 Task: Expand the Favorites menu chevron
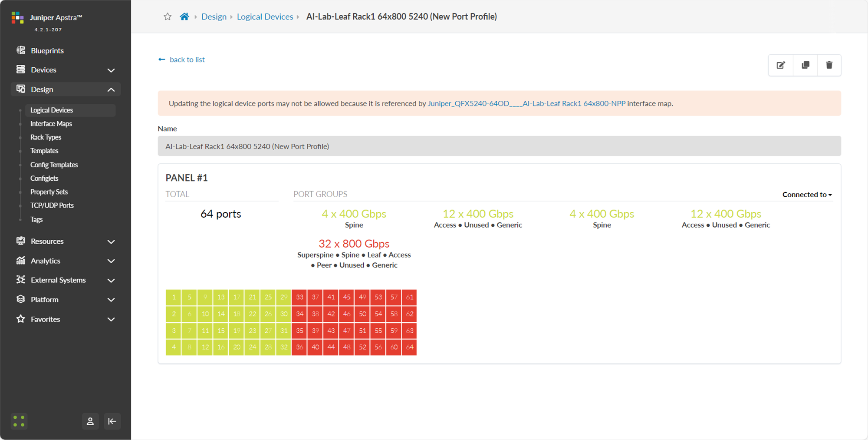coord(111,319)
